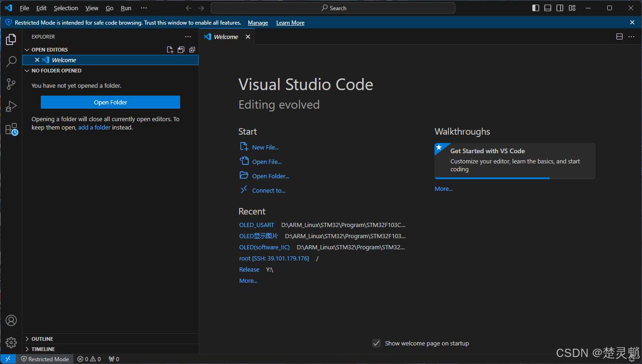Open the Go menu
642x364 pixels.
pos(110,8)
